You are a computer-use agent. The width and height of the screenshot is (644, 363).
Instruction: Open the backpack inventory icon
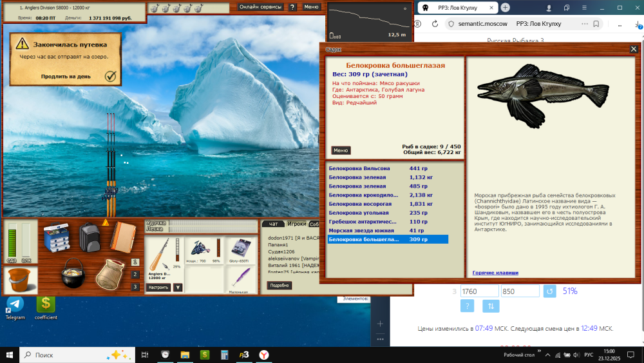pos(90,238)
